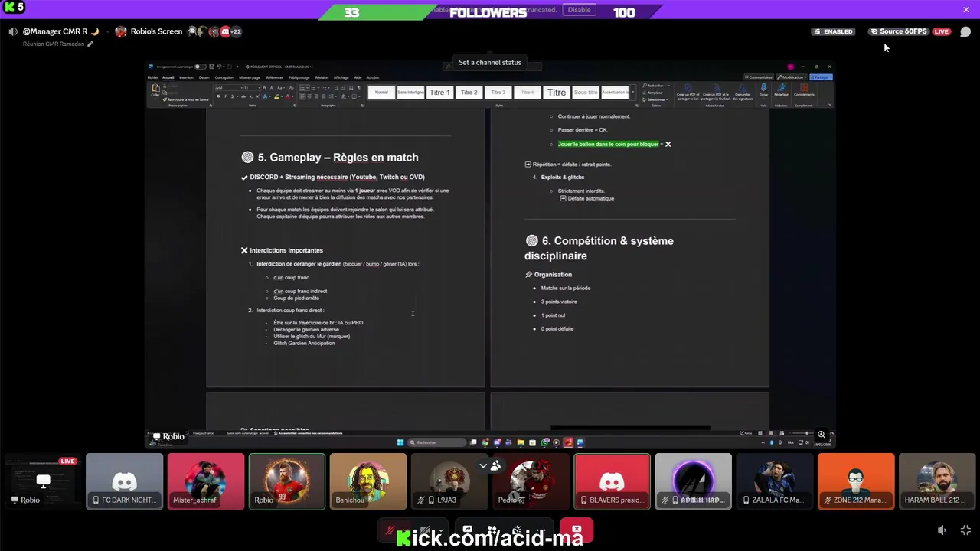Open the Rédacteur editor tool
The height and width of the screenshot is (551, 980).
click(x=782, y=90)
